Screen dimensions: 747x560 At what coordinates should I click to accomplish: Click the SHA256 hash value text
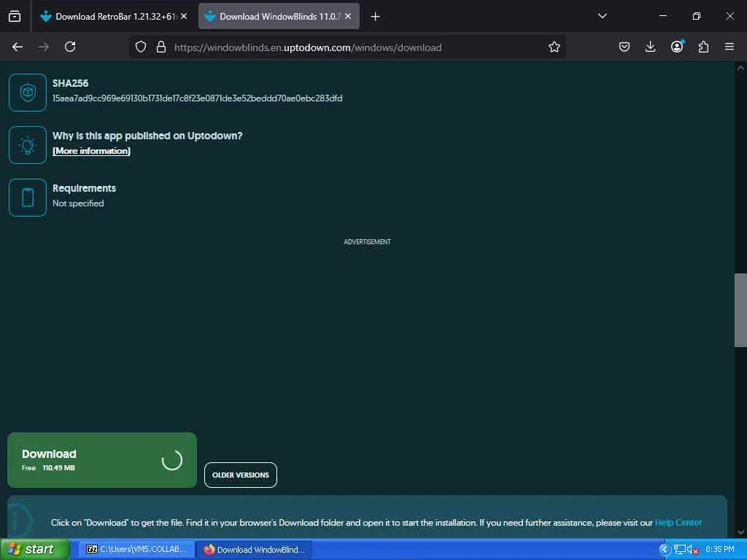coord(197,98)
